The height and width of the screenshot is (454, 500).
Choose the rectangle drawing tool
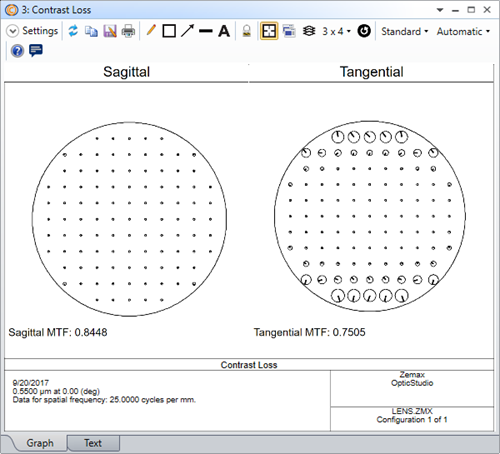tap(169, 31)
